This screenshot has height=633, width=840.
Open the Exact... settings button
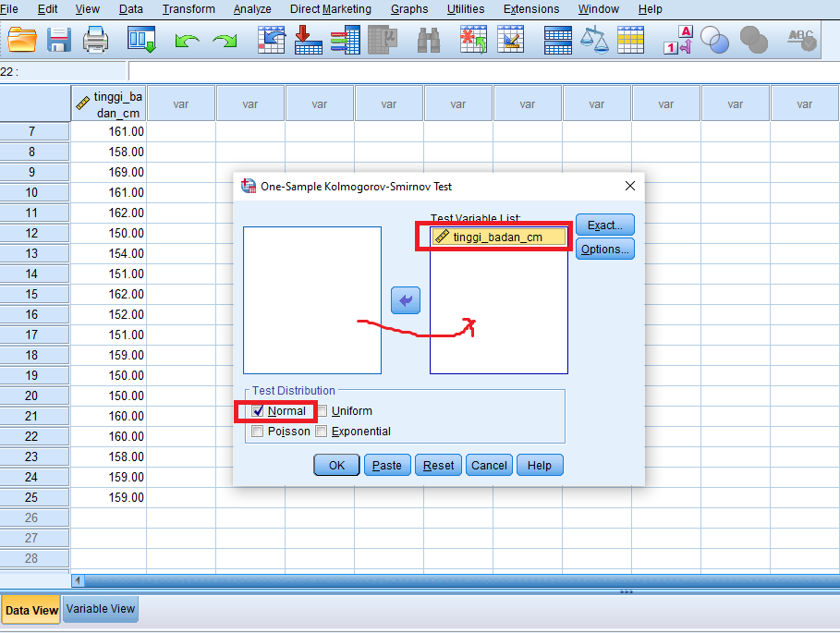604,225
